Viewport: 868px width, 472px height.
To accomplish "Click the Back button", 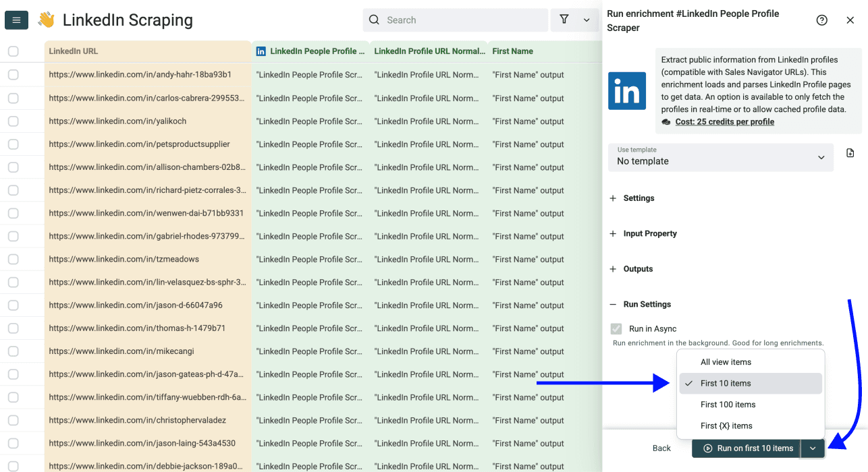I will coord(661,448).
